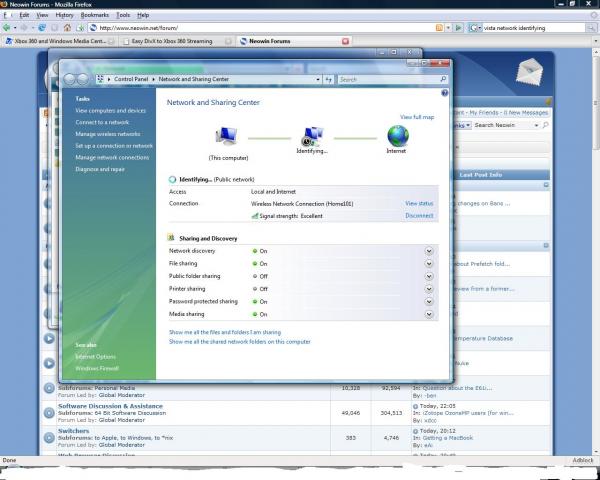The image size is (600, 480).
Task: Open the Firefox History menu
Action: [x=64, y=15]
